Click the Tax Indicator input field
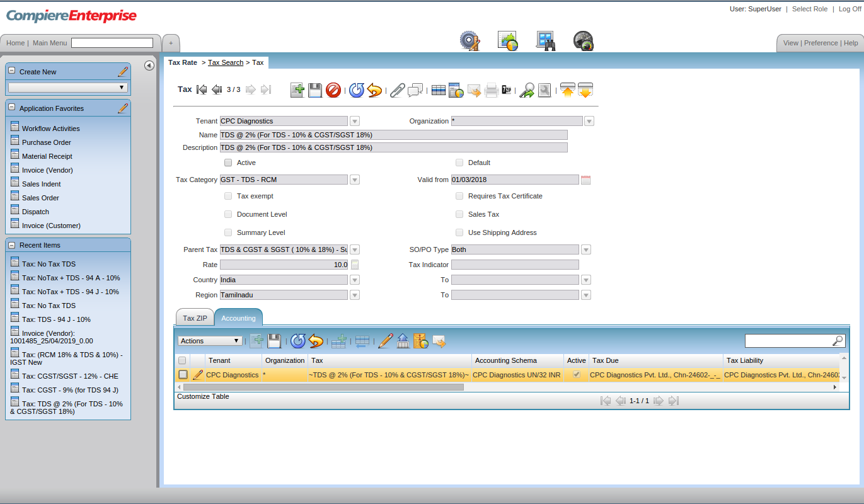 (x=515, y=265)
